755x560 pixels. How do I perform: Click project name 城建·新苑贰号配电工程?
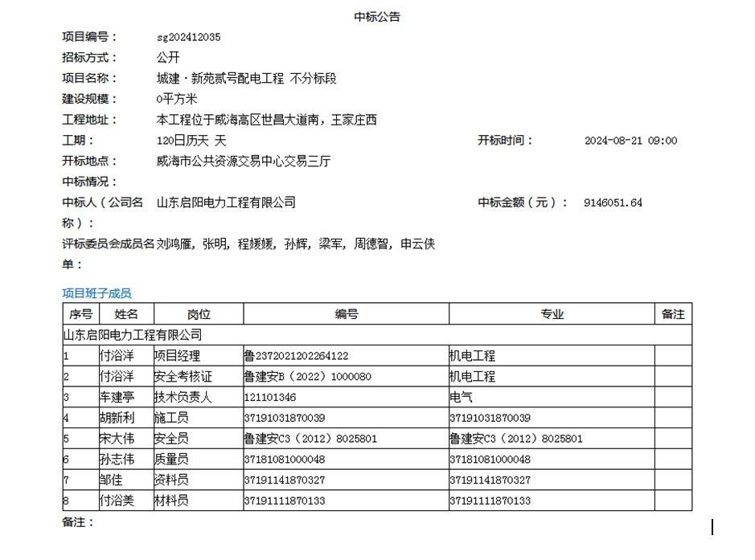click(220, 79)
